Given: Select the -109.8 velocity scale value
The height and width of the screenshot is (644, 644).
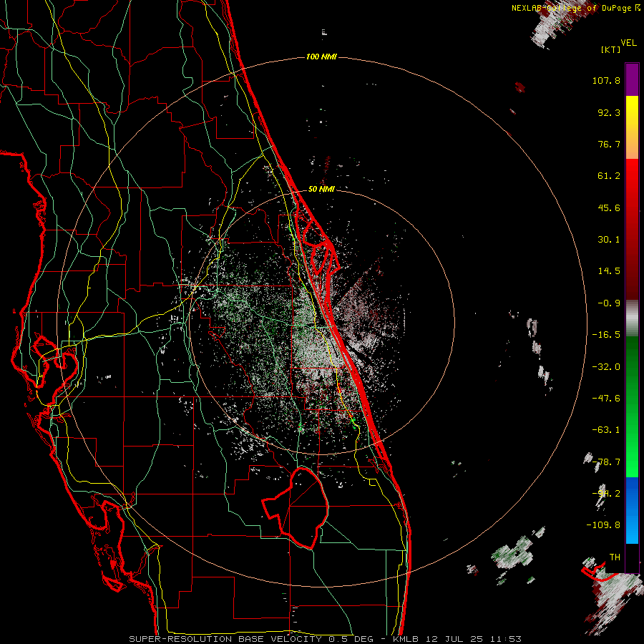Looking at the screenshot, I should [x=603, y=525].
